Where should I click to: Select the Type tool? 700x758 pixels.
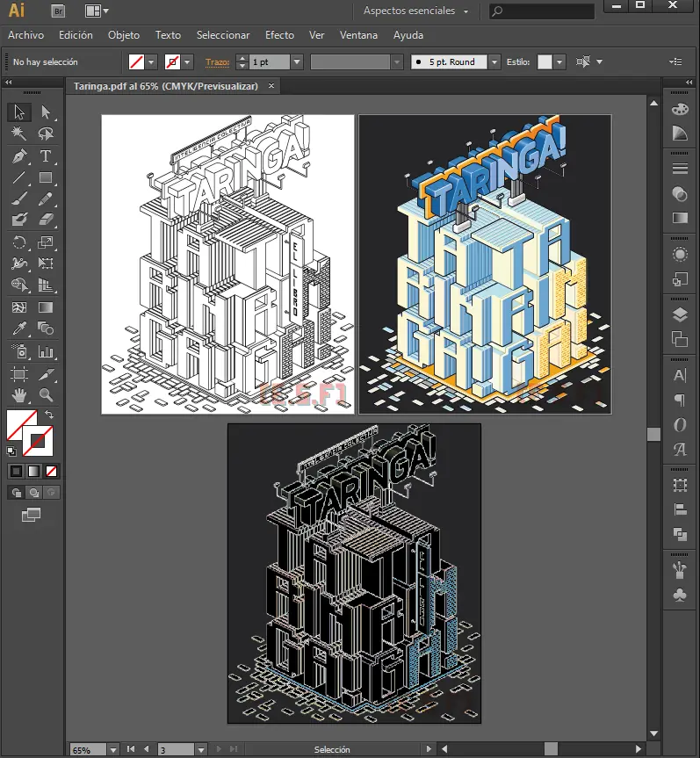(46, 156)
